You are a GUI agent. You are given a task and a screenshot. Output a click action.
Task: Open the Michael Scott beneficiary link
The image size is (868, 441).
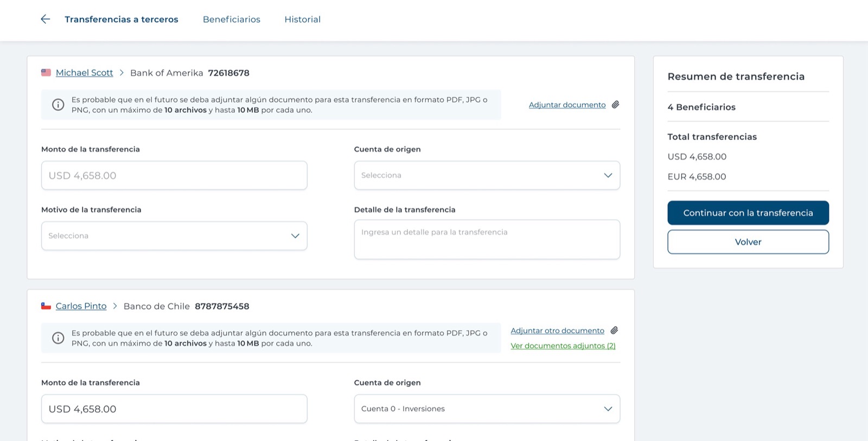(x=84, y=73)
